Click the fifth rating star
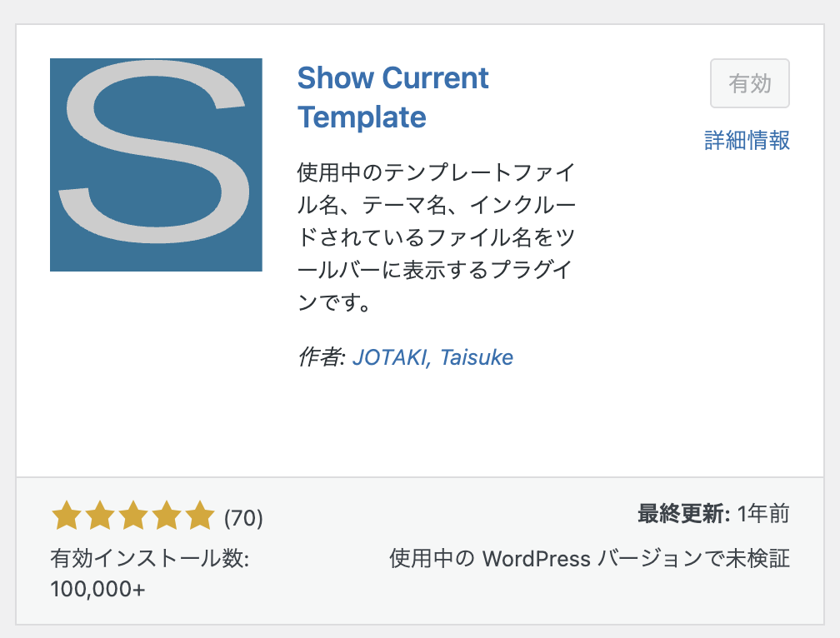 [200, 516]
